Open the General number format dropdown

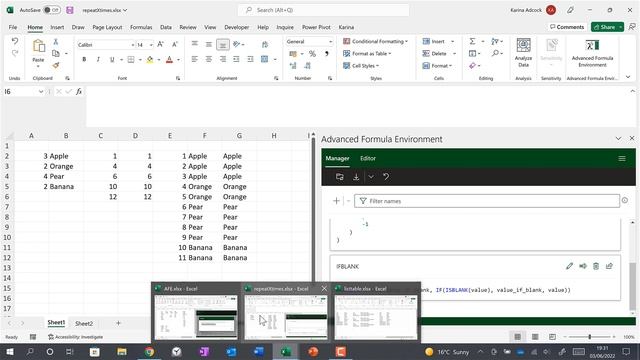[330, 42]
